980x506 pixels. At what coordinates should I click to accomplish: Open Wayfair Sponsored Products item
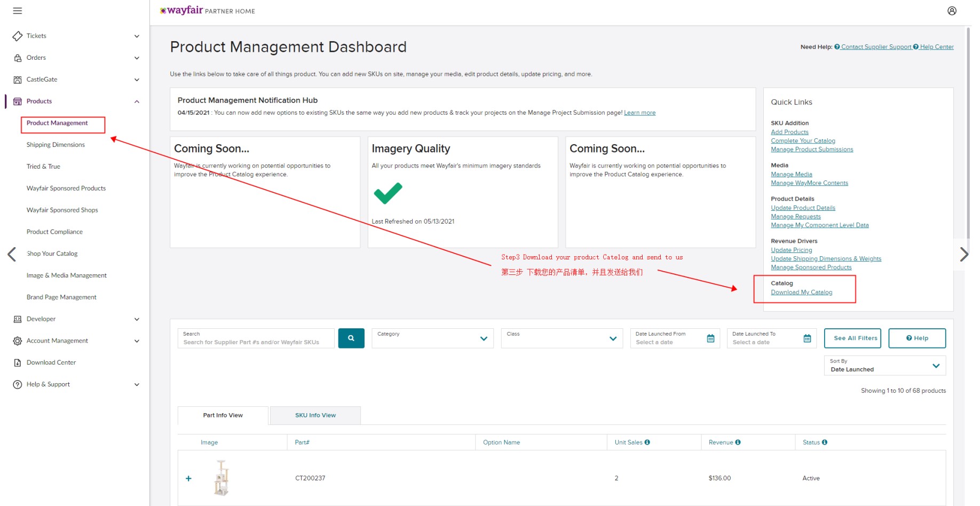66,188
